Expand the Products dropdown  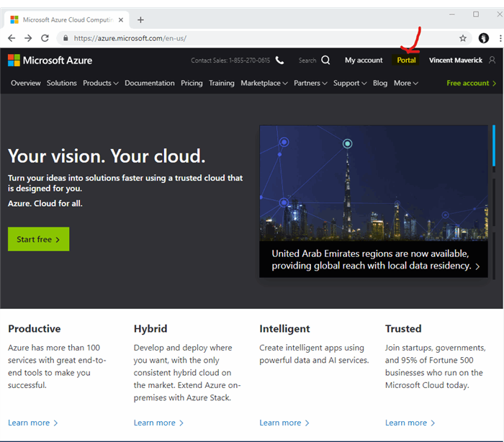pyautogui.click(x=101, y=83)
